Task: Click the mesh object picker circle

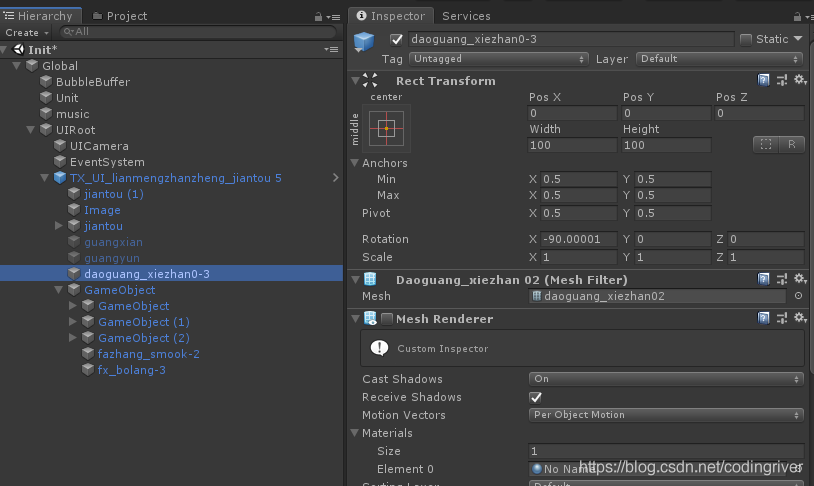Action: point(798,296)
